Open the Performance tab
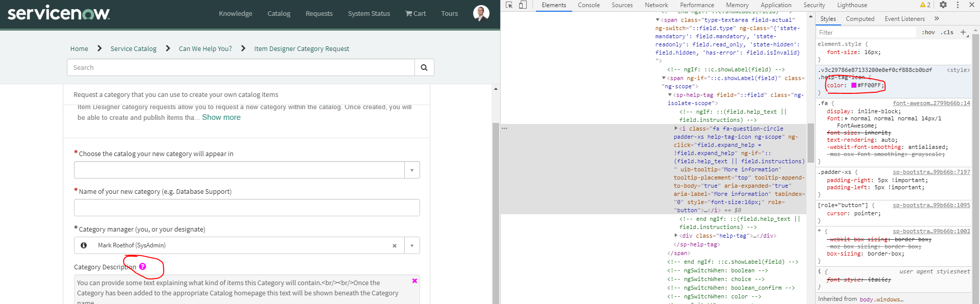This screenshot has width=980, height=304. (x=697, y=5)
